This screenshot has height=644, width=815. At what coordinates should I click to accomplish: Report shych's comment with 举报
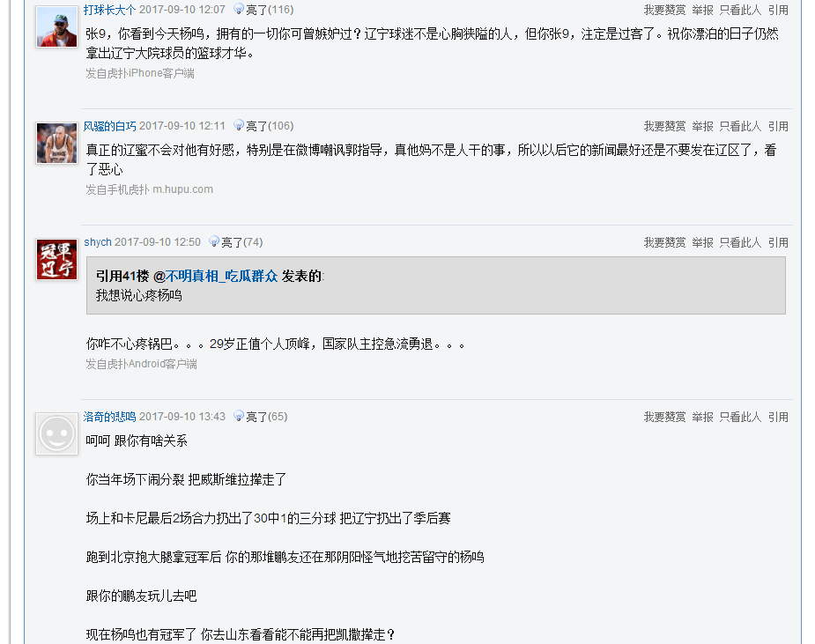click(x=702, y=242)
